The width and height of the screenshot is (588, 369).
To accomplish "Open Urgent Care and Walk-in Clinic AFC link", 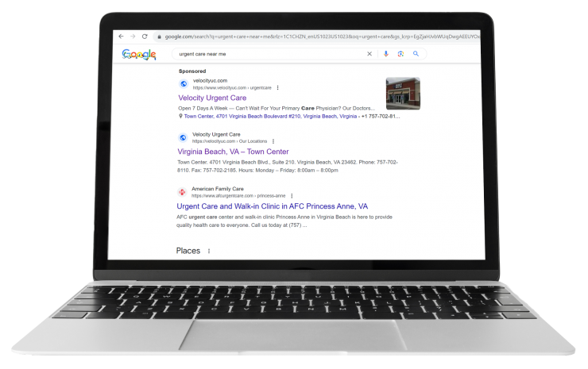I will tap(273, 206).
